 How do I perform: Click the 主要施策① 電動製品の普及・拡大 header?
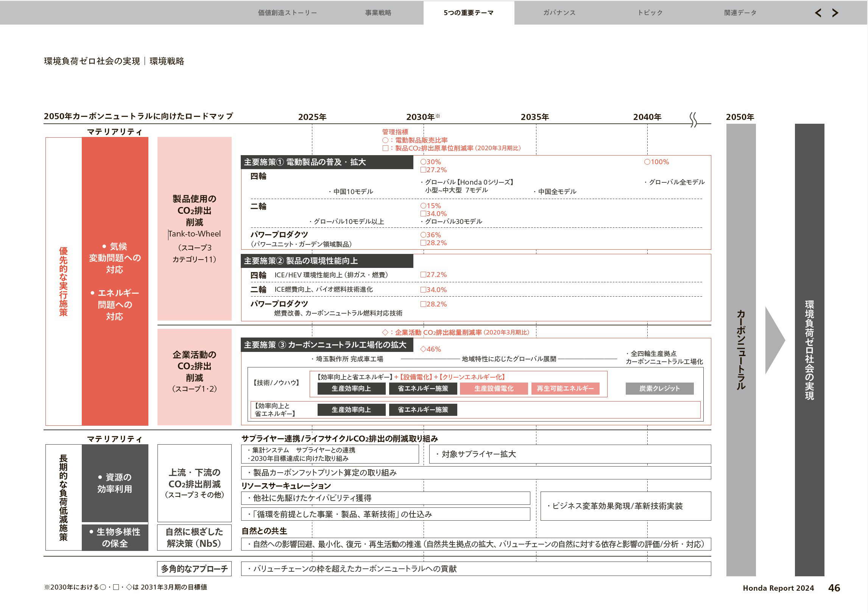(327, 162)
